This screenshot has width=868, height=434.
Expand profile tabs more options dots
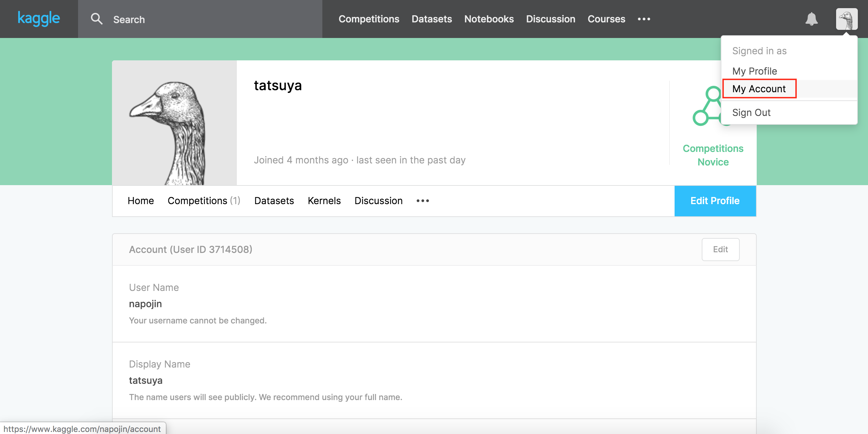422,201
